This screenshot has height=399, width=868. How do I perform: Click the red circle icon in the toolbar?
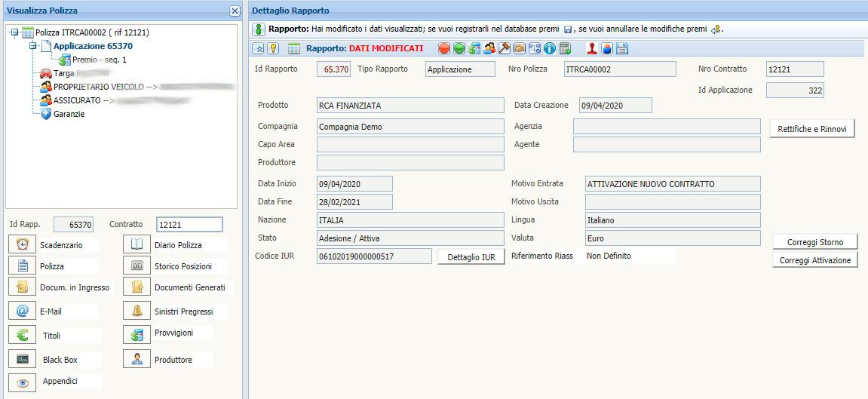coord(444,49)
